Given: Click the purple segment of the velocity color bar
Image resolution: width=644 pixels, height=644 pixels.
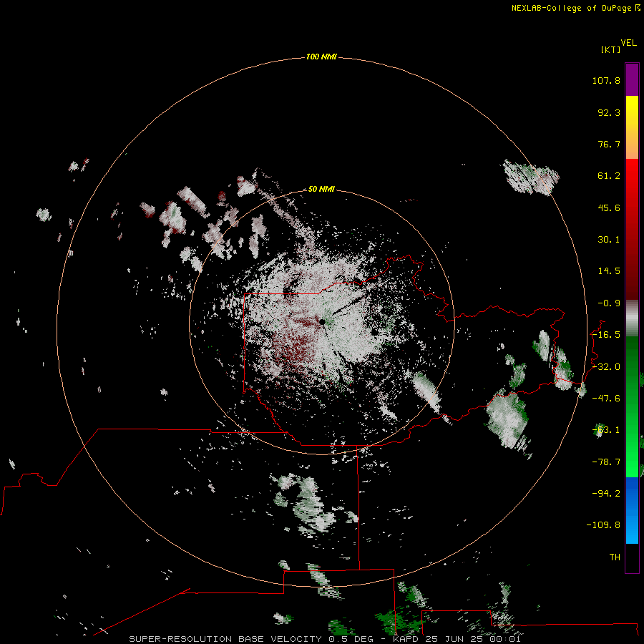Looking at the screenshot, I should 632,79.
